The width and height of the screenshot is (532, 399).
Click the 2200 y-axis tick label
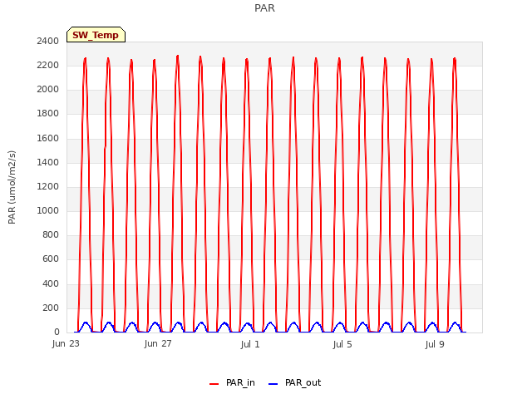pyautogui.click(x=48, y=65)
